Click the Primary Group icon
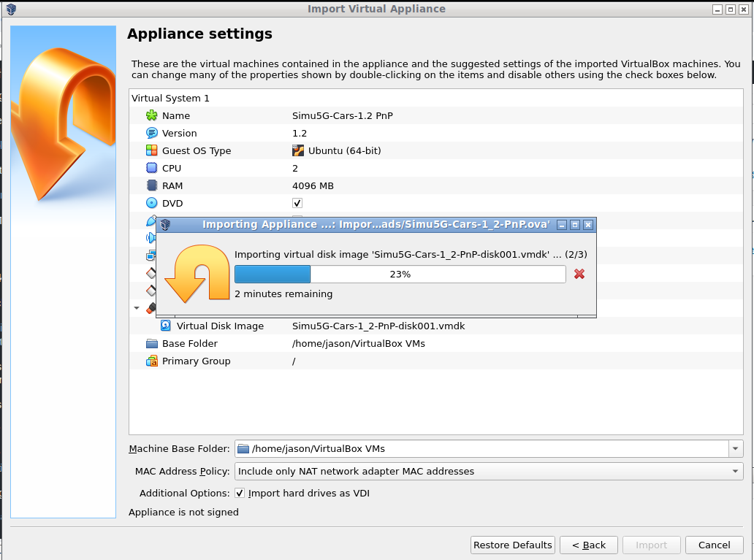 tap(151, 361)
